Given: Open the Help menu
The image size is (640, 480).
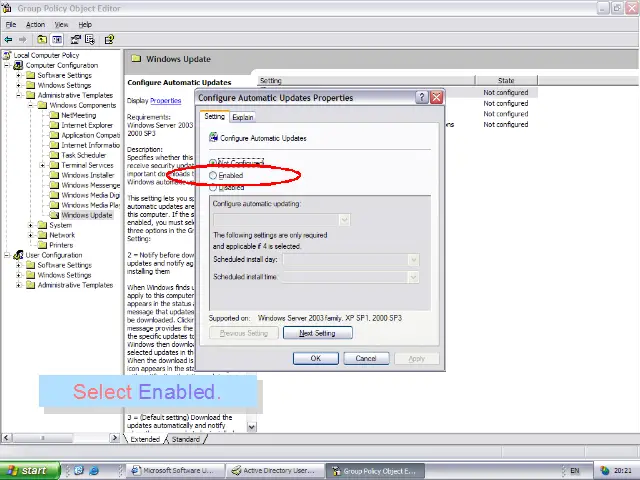Looking at the screenshot, I should [x=85, y=24].
